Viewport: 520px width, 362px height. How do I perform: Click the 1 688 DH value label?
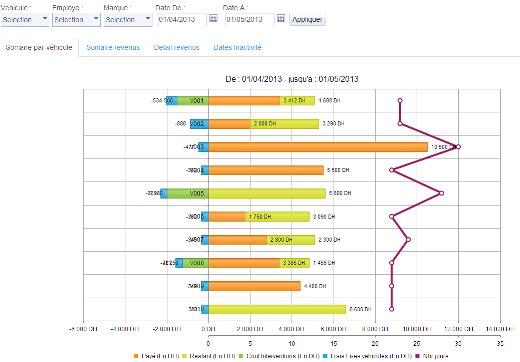coord(329,100)
